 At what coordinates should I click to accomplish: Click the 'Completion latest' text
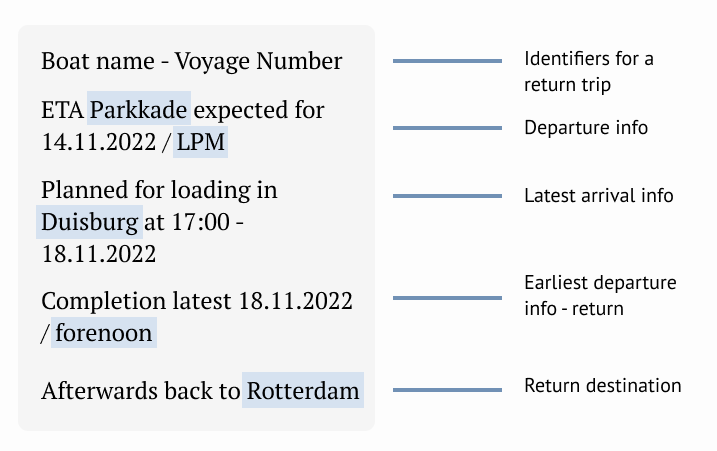coord(136,300)
